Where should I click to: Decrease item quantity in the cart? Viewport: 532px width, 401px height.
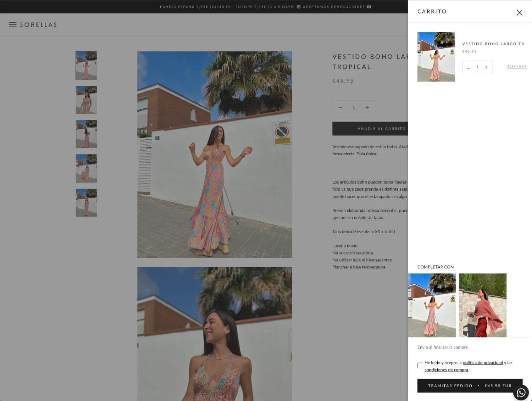(x=469, y=67)
